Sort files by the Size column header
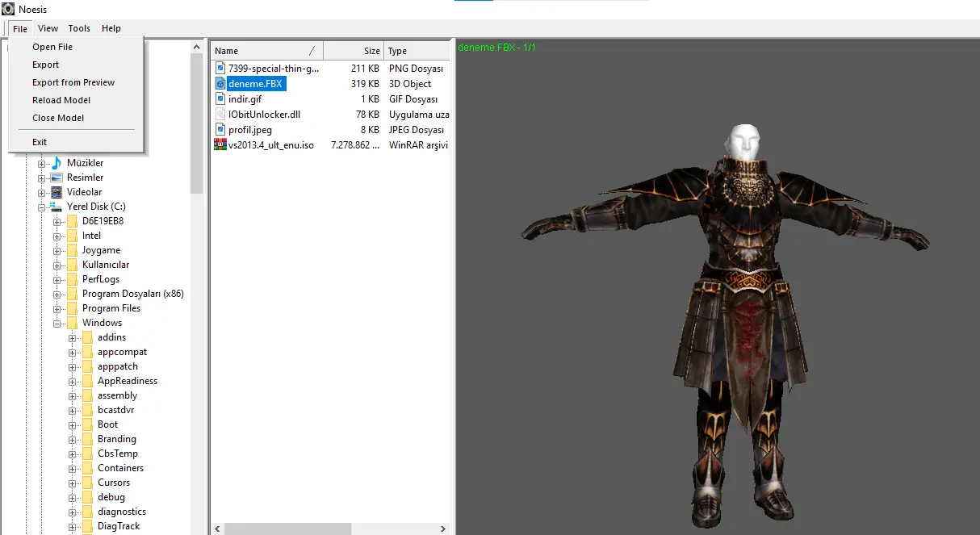This screenshot has width=980, height=535. pos(371,51)
